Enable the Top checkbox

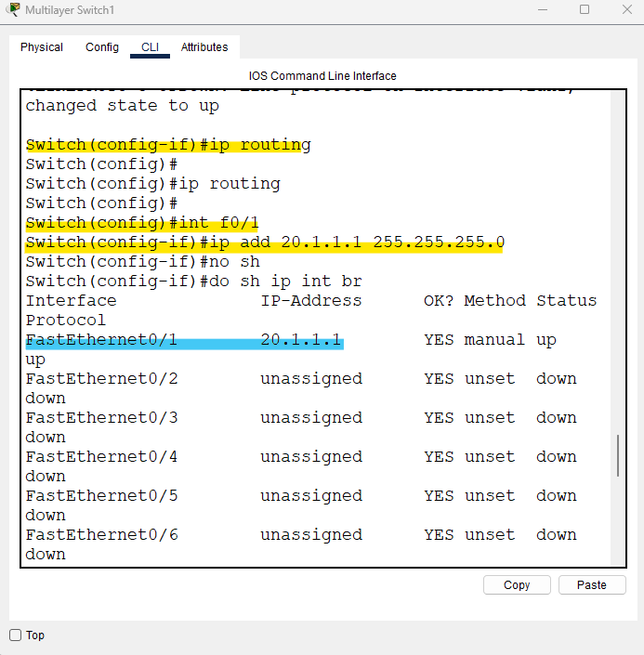[x=16, y=635]
